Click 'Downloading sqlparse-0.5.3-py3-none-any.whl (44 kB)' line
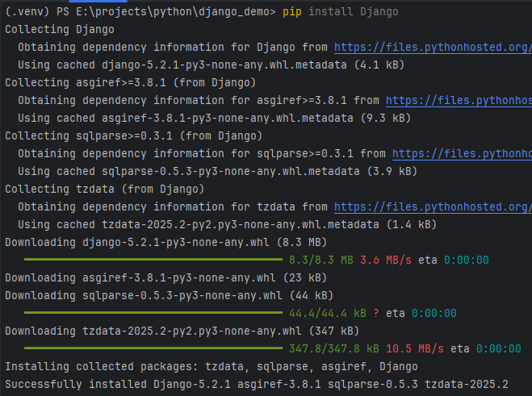 (x=169, y=296)
